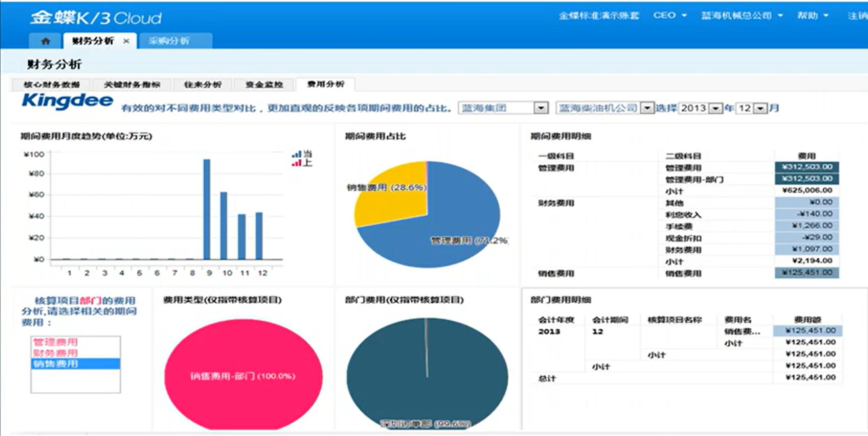
Task: Click the ¥125,451.00 销售费用 cell in 期间费用明细
Action: click(x=807, y=273)
